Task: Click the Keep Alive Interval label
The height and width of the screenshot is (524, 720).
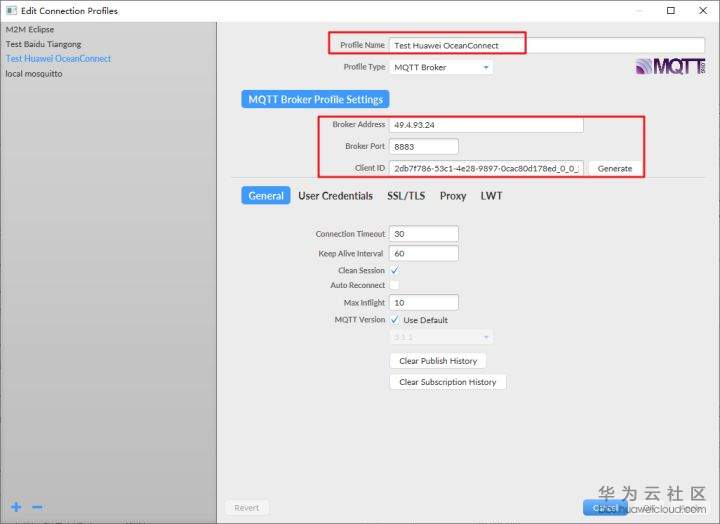Action: pyautogui.click(x=350, y=254)
